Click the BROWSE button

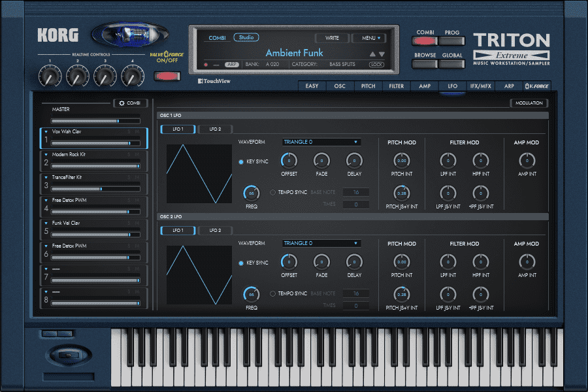click(425, 64)
